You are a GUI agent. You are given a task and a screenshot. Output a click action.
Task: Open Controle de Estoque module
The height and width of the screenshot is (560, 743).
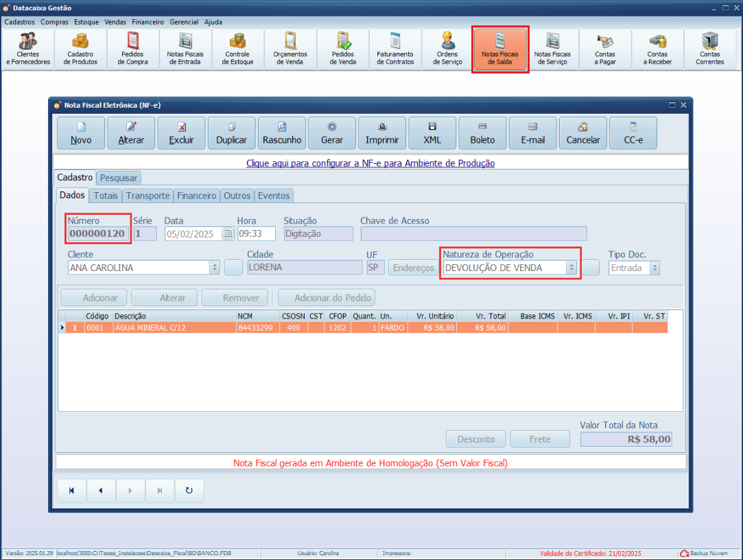(237, 49)
